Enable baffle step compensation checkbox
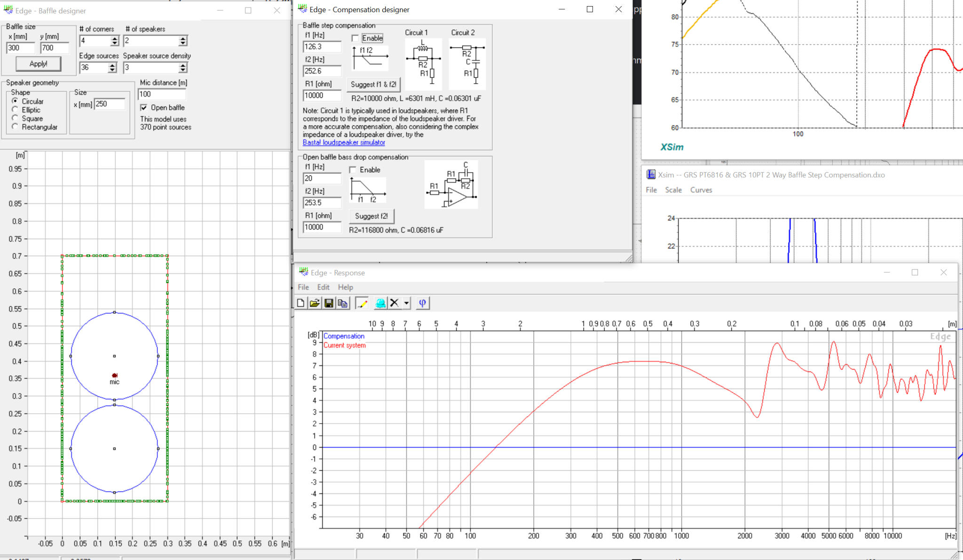The image size is (963, 560). coord(355,38)
